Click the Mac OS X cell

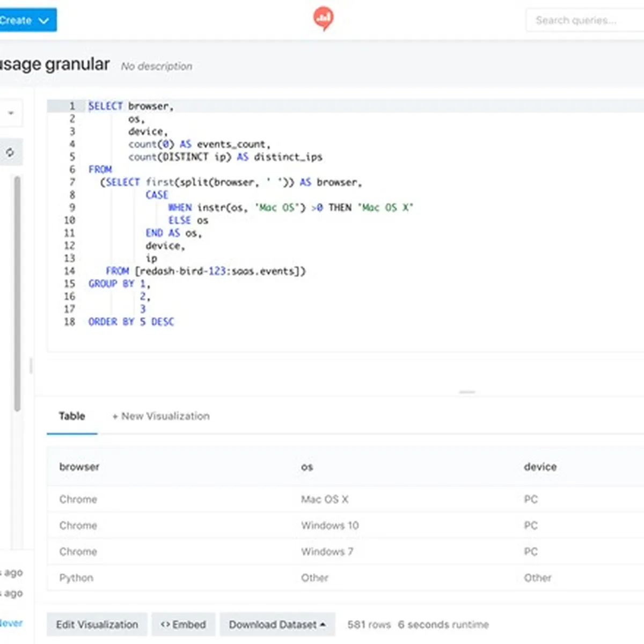(x=325, y=499)
